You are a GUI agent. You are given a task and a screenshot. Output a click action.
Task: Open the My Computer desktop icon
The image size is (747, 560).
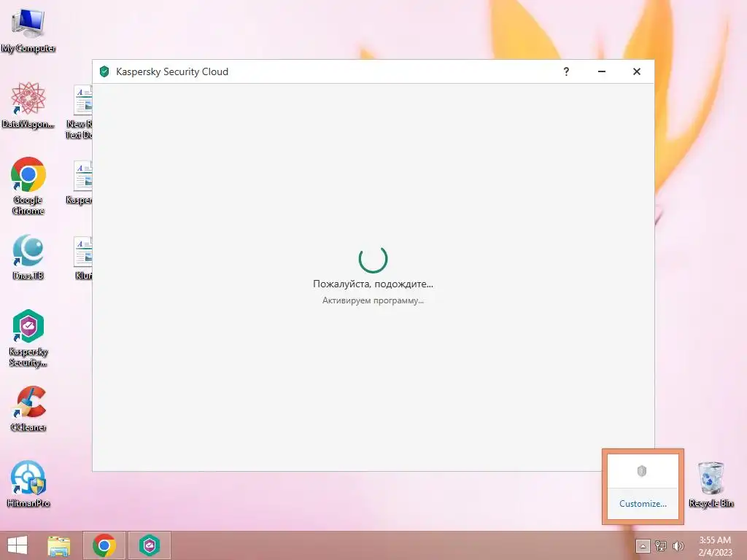(x=28, y=29)
